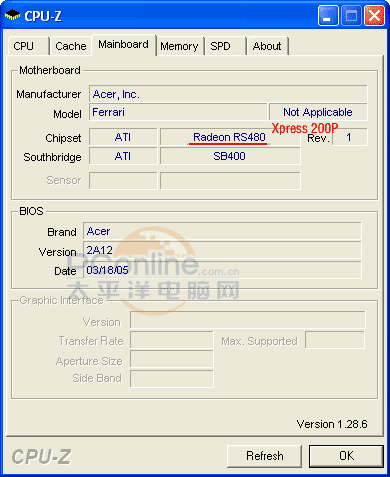Click the Transfer Rate field
Viewport: 390px width, 477px height.
[172, 340]
